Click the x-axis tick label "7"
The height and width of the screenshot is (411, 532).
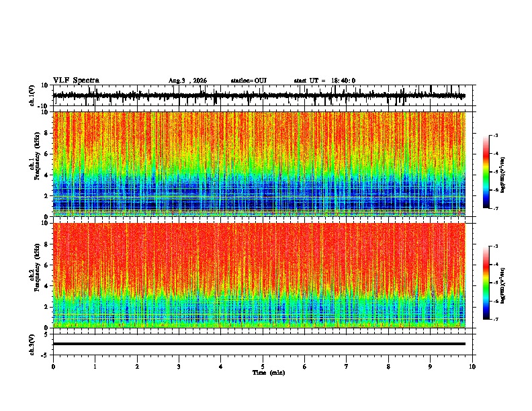coord(347,367)
